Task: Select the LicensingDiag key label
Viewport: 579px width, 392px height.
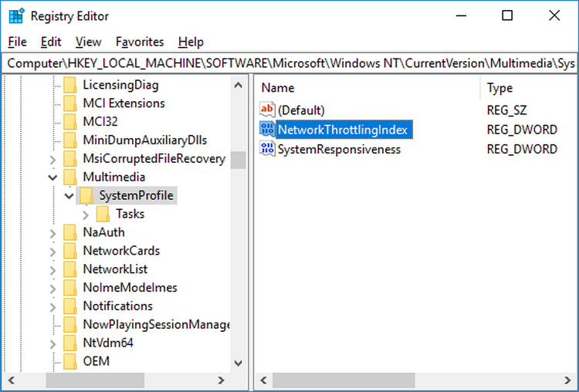Action: click(120, 85)
